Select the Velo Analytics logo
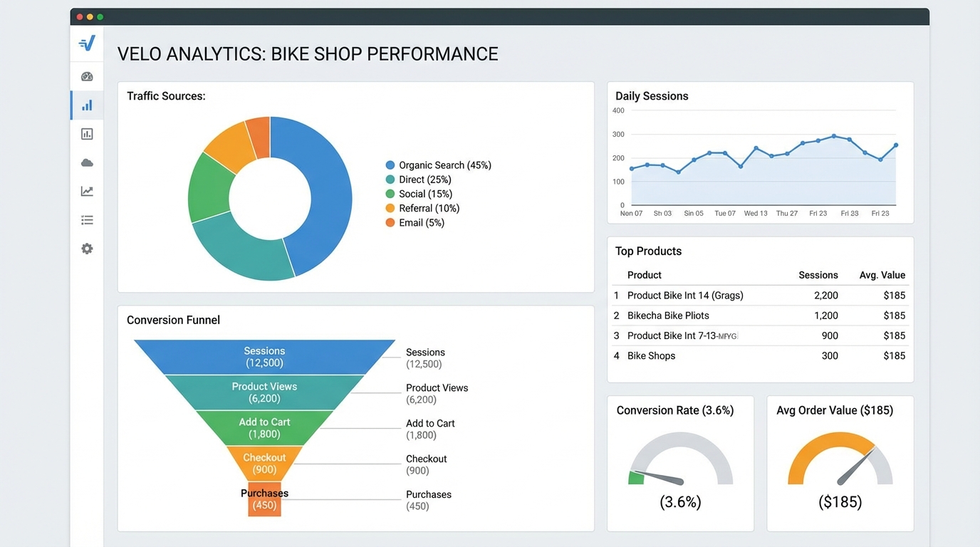 pyautogui.click(x=86, y=43)
